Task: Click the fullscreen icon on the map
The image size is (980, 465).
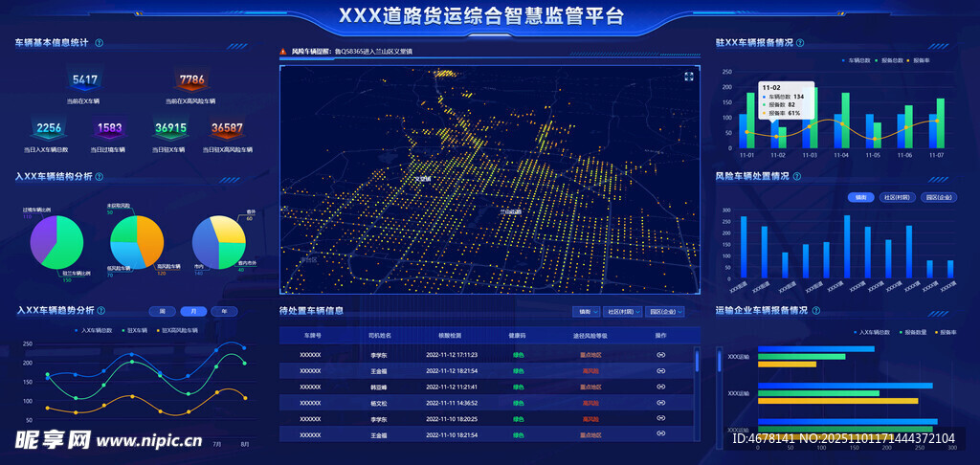Action: click(x=688, y=77)
